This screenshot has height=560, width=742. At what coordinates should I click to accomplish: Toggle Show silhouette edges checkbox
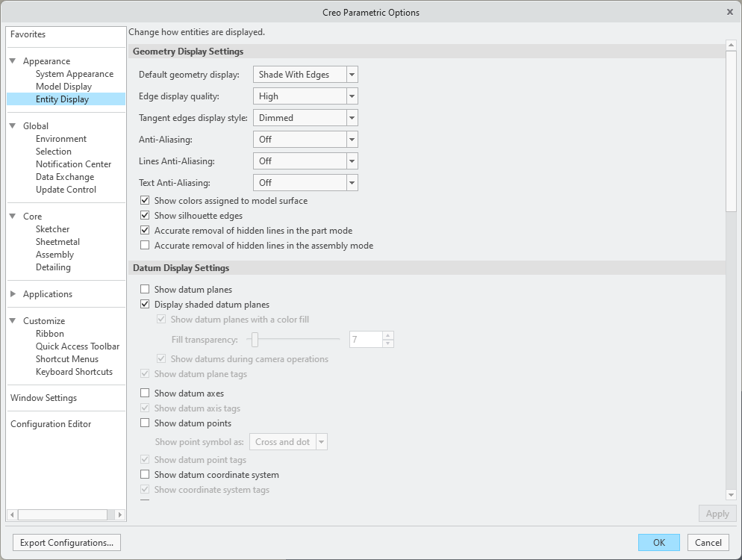[146, 216]
